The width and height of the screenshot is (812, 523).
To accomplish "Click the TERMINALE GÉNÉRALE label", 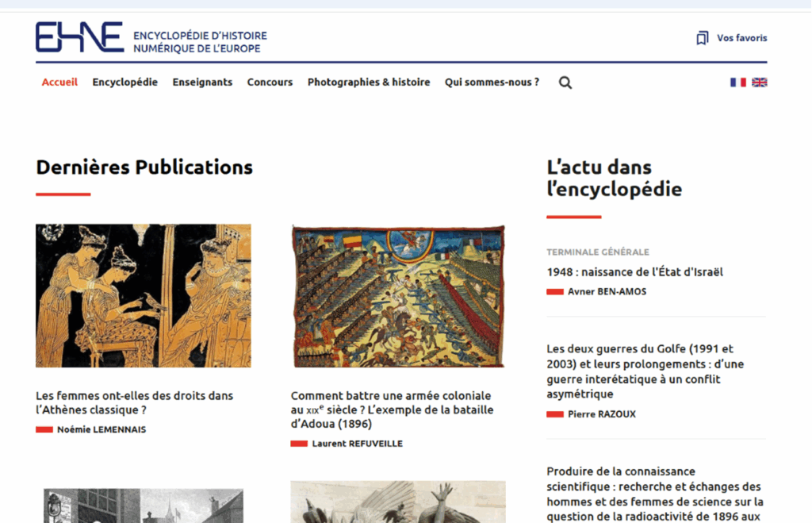I will [x=598, y=252].
